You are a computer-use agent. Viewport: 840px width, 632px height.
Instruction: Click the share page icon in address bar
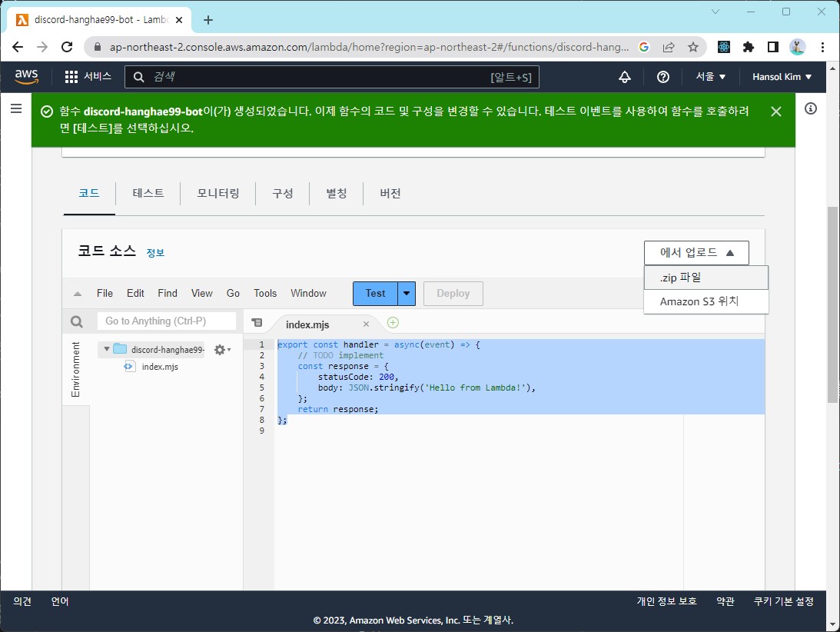click(x=669, y=47)
